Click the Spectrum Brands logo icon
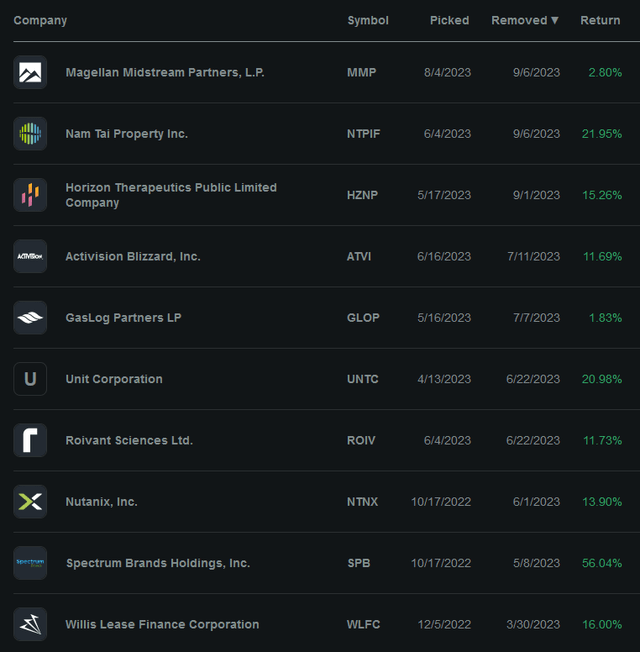 click(x=30, y=563)
